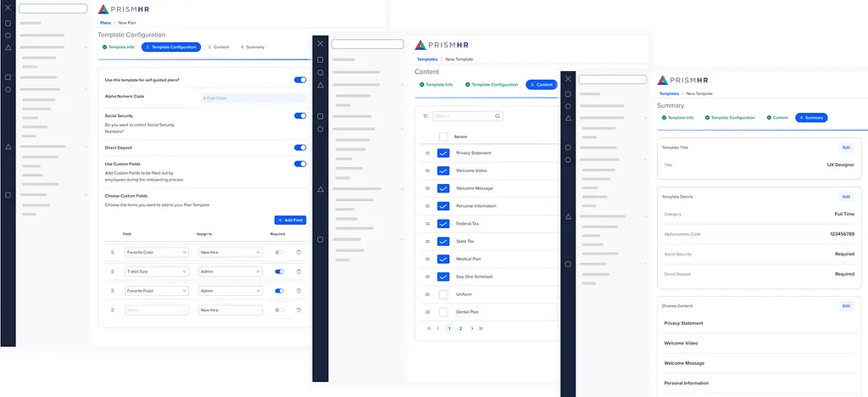Open Templates breadcrumb in Content window
This screenshot has width=868, height=397.
(x=427, y=59)
